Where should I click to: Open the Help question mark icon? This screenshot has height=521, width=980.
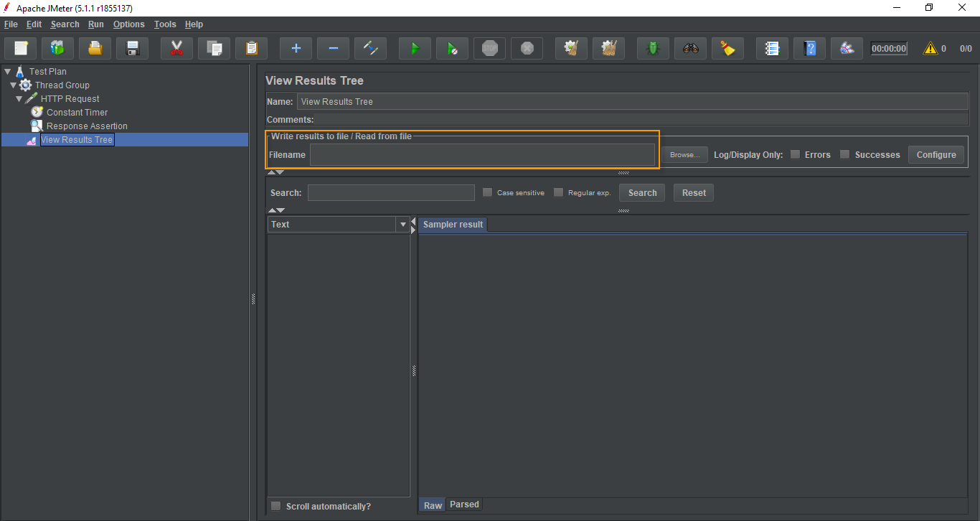click(809, 49)
